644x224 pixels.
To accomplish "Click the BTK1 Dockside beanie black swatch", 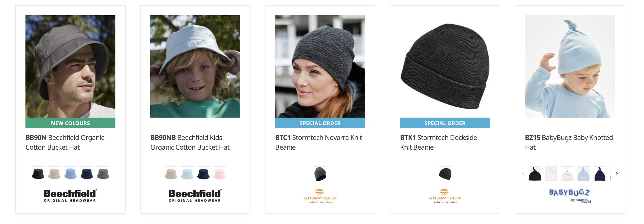I will (x=445, y=174).
